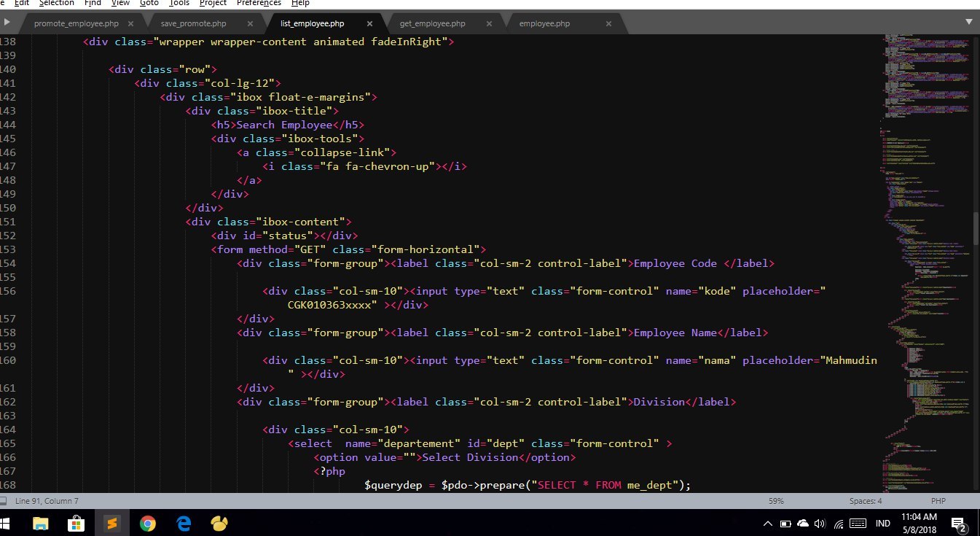Open the notification center icon

[x=959, y=524]
